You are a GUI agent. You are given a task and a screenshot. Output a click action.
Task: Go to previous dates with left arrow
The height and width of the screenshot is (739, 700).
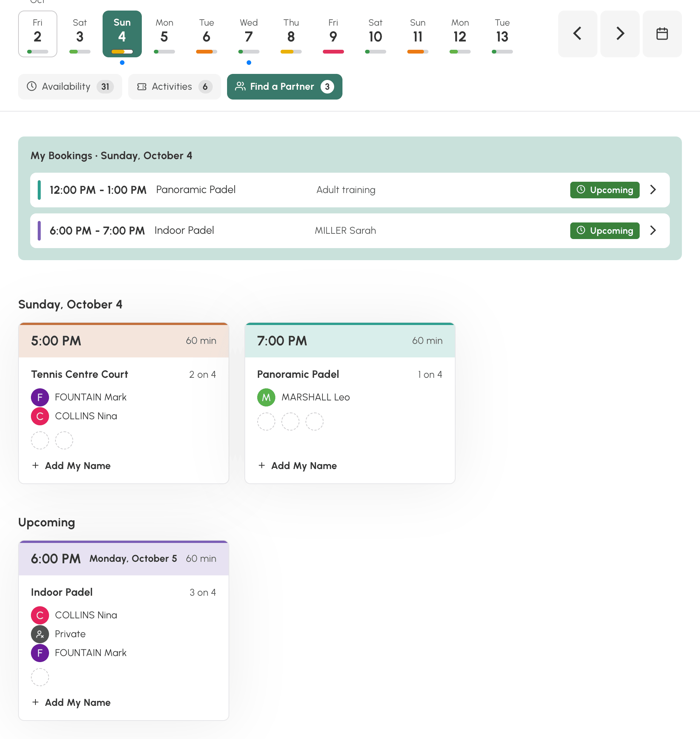[577, 34]
